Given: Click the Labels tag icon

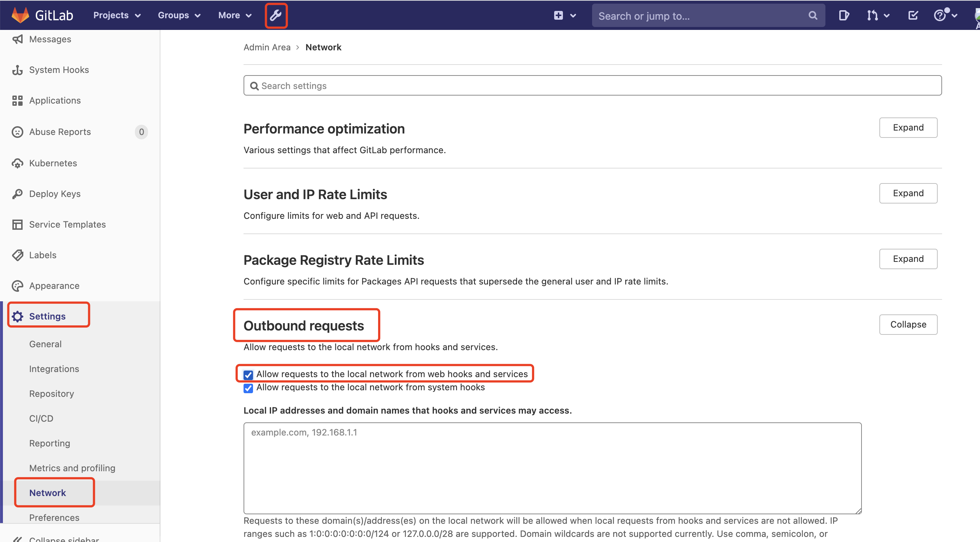Looking at the screenshot, I should 17,255.
